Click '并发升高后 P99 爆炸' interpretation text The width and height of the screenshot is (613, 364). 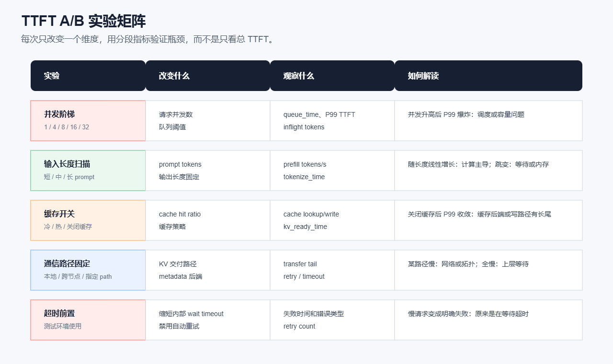466,114
